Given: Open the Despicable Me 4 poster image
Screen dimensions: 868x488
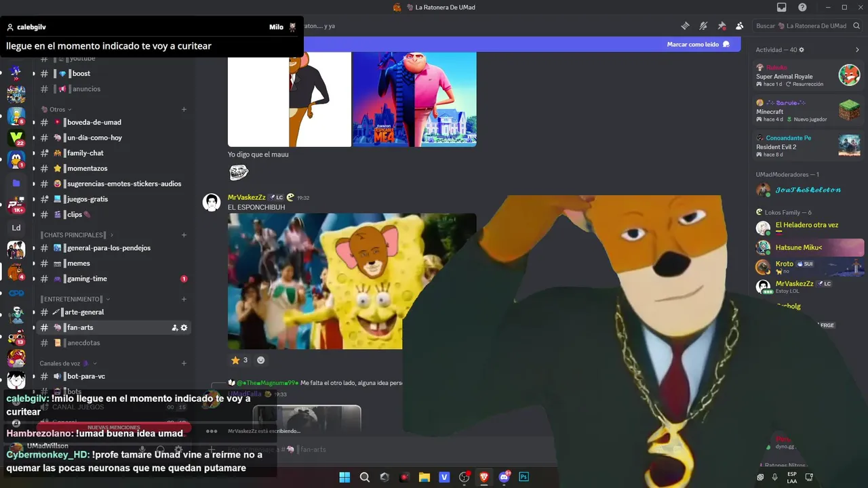Looking at the screenshot, I should [x=414, y=99].
